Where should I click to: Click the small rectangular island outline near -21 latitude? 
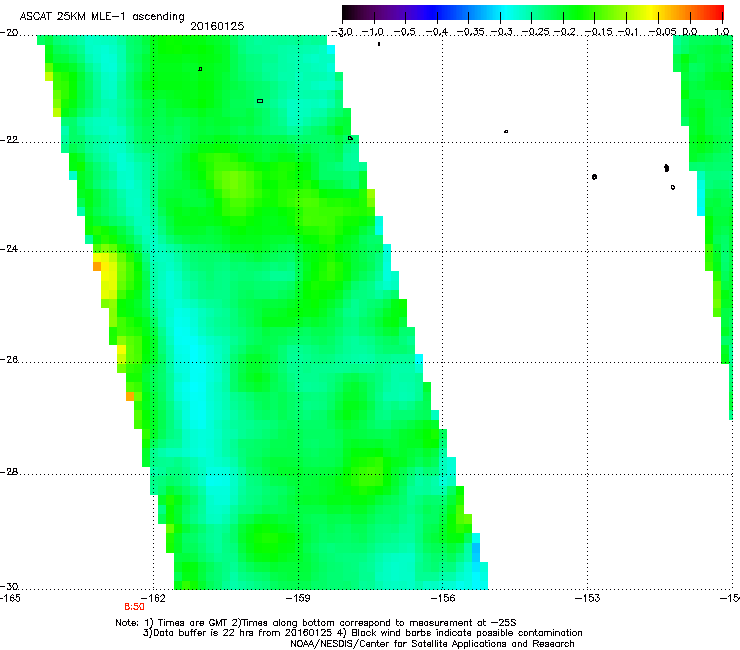point(260,101)
